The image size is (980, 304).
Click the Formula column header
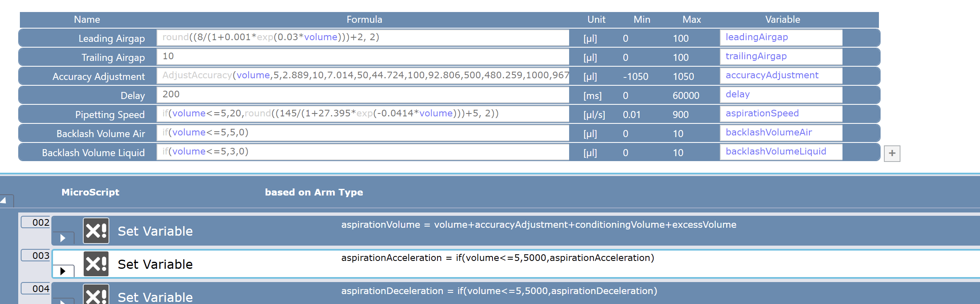[x=364, y=19]
